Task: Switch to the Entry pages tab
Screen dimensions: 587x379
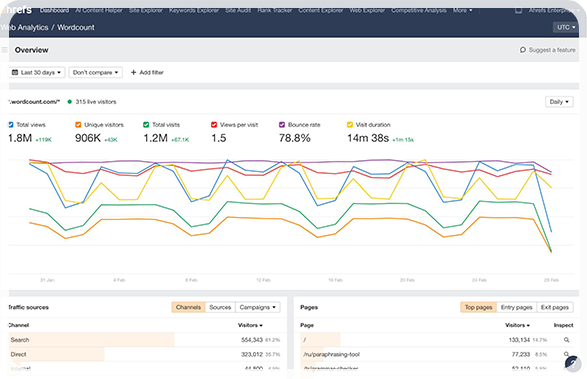Action: pyautogui.click(x=517, y=307)
